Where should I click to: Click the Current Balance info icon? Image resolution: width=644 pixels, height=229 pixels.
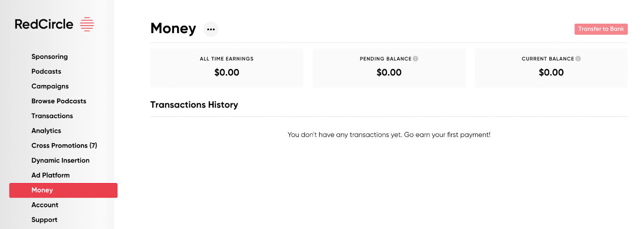tap(578, 58)
